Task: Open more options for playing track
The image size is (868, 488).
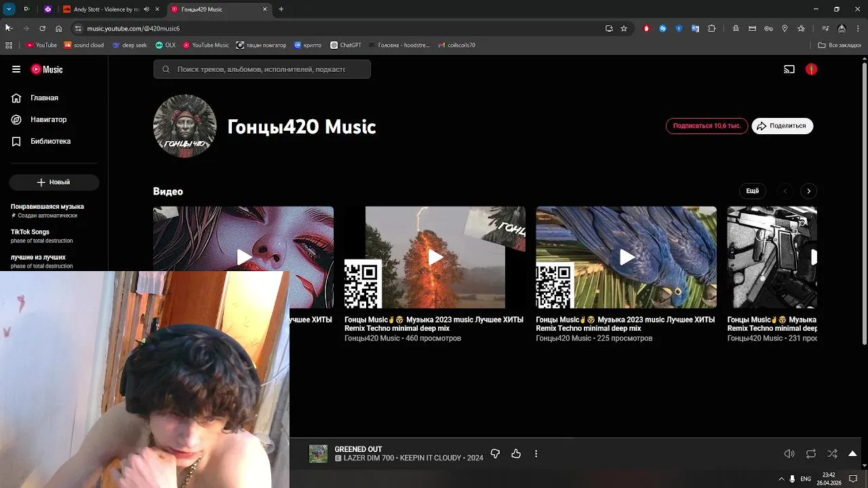Action: (x=536, y=453)
